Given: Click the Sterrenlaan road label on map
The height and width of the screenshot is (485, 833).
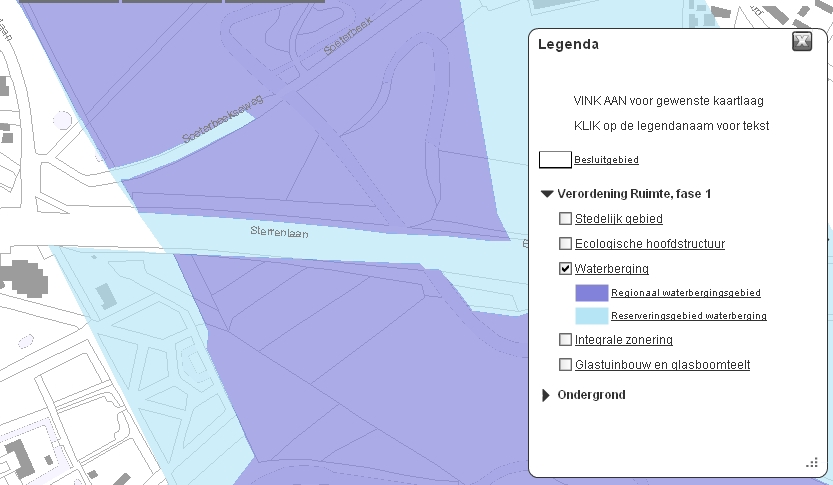Looking at the screenshot, I should [x=279, y=232].
